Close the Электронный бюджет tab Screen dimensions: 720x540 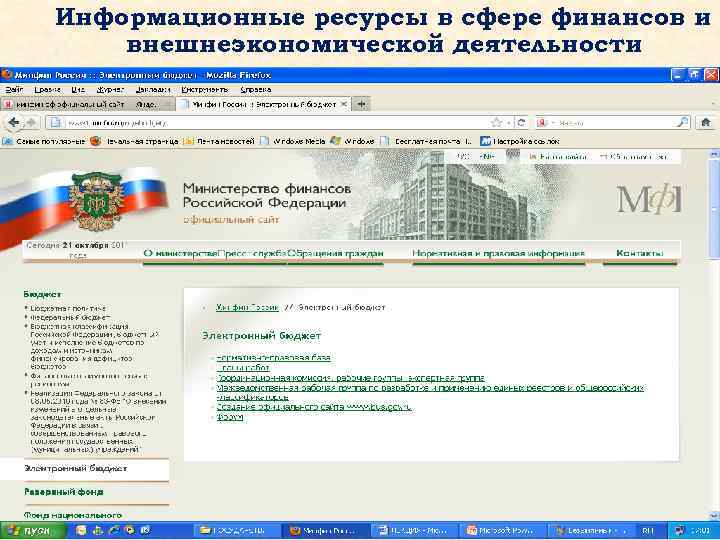coord(343,104)
